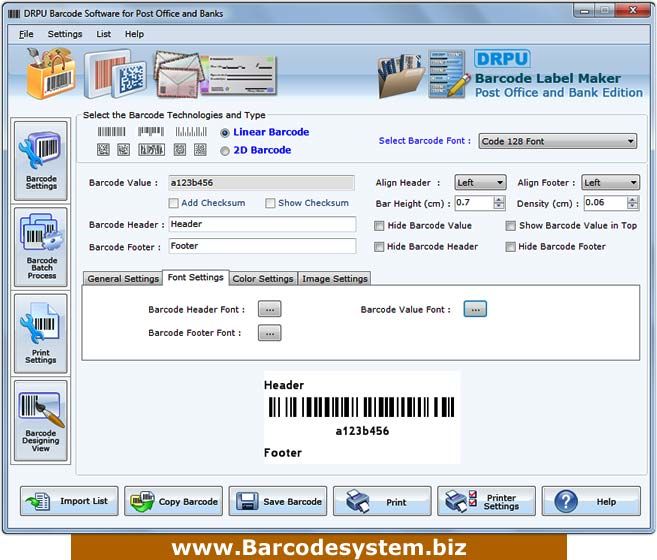This screenshot has height=560, width=657.
Task: Toggle Hide Barcode Value checkbox
Action: [379, 226]
